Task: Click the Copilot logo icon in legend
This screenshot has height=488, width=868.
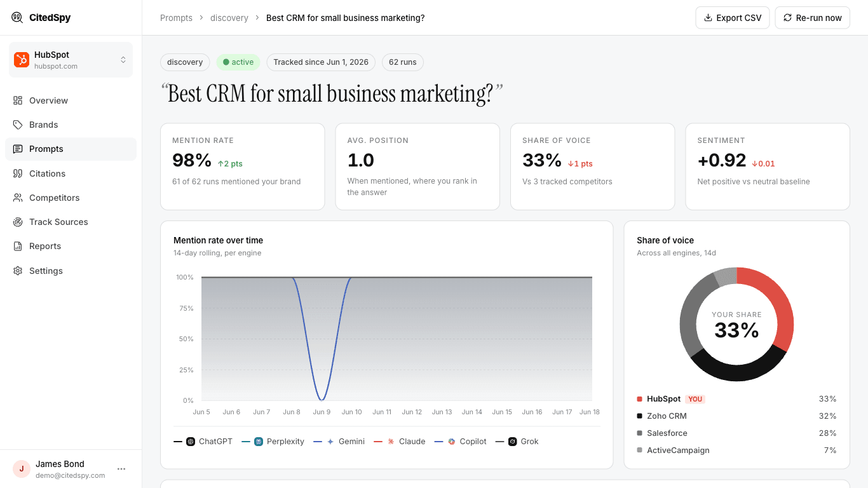Action: [452, 442]
